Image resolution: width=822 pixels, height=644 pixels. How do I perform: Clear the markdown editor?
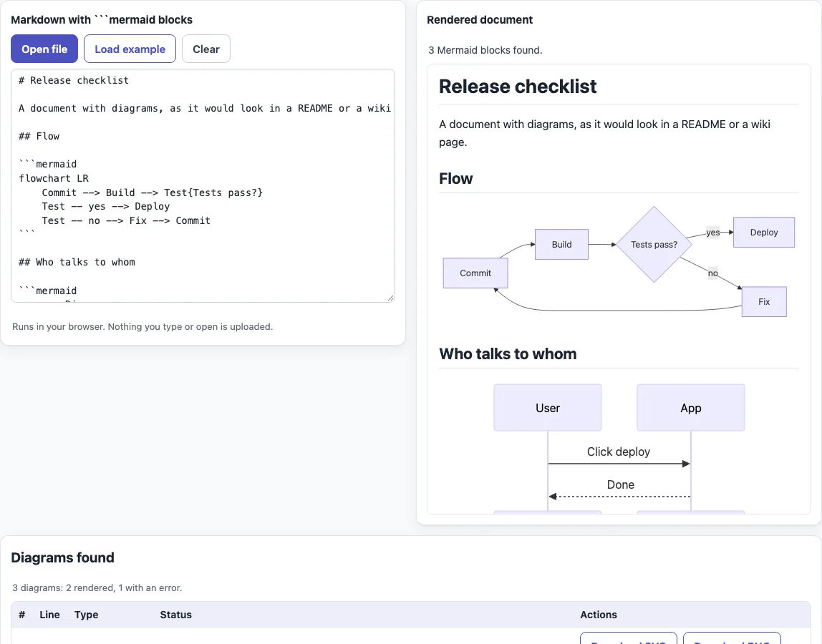click(x=206, y=49)
